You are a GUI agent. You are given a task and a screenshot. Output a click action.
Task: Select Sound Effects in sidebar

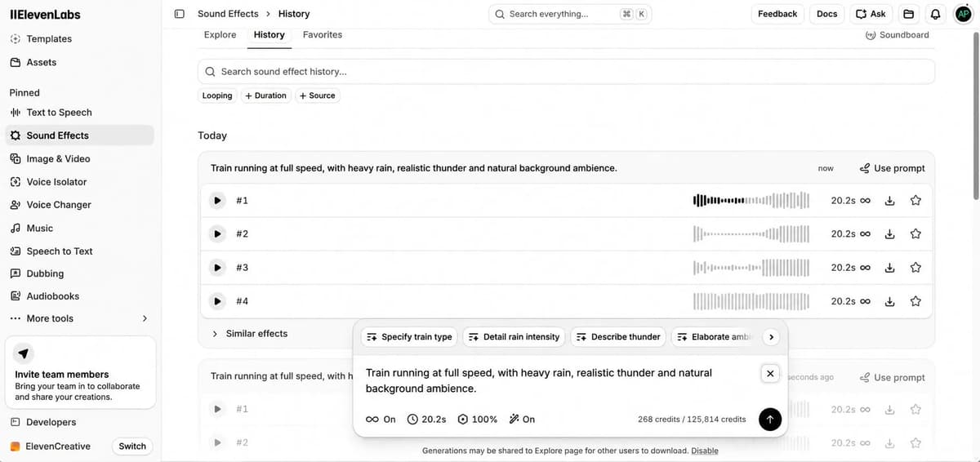click(x=78, y=135)
